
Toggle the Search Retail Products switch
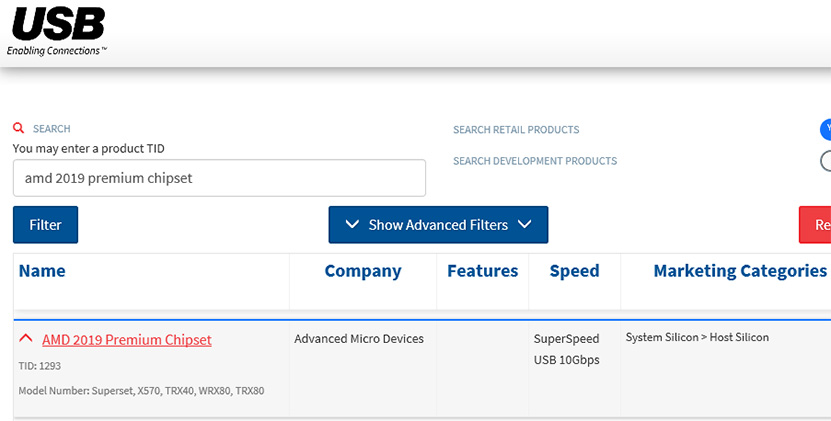click(825, 129)
